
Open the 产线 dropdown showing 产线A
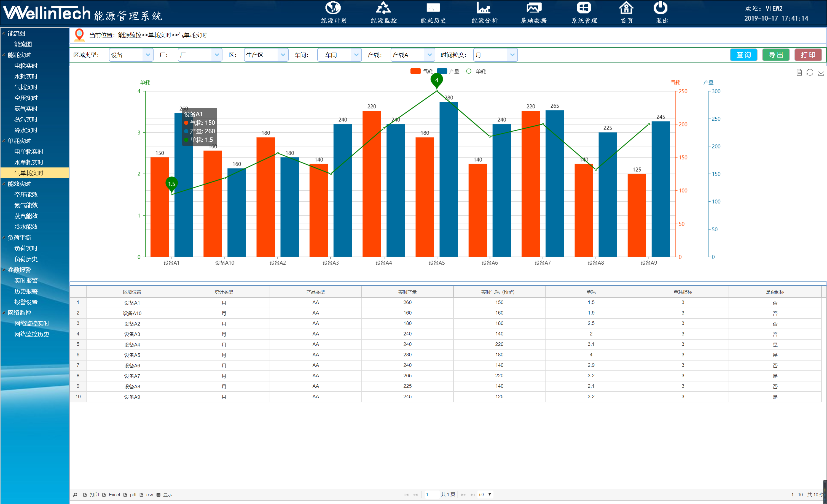click(412, 55)
